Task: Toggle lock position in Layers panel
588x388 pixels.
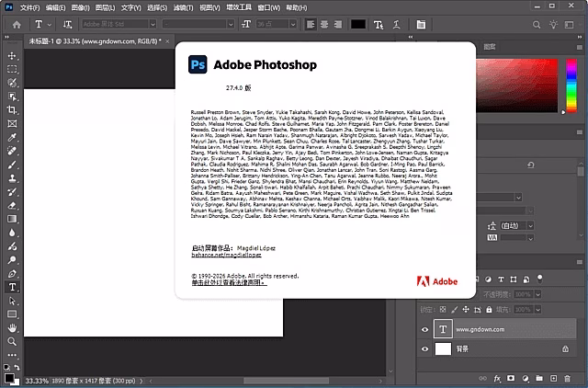Action: pos(466,310)
